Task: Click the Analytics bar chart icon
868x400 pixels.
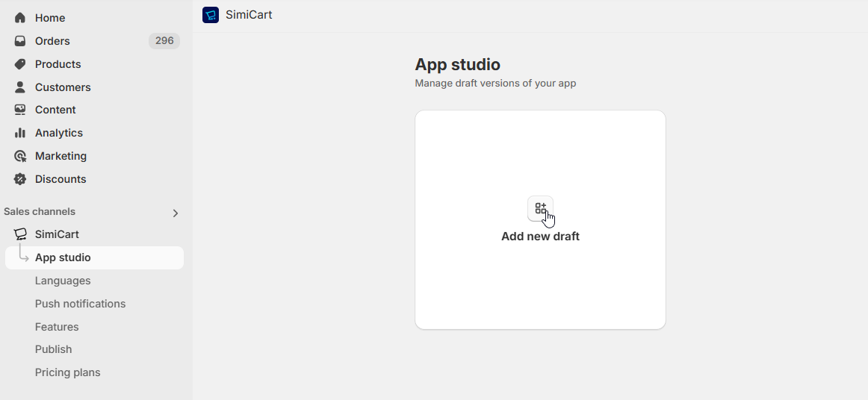Action: point(20,133)
